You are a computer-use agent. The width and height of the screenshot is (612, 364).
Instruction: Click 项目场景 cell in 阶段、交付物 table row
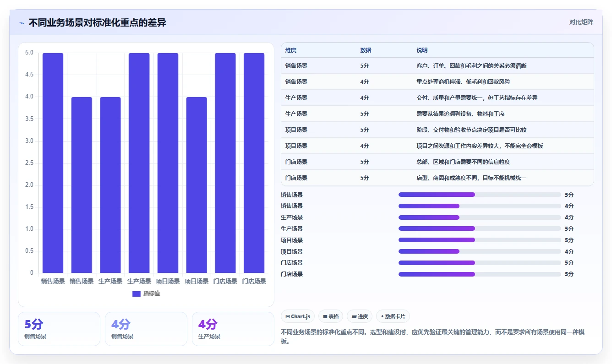pyautogui.click(x=296, y=130)
